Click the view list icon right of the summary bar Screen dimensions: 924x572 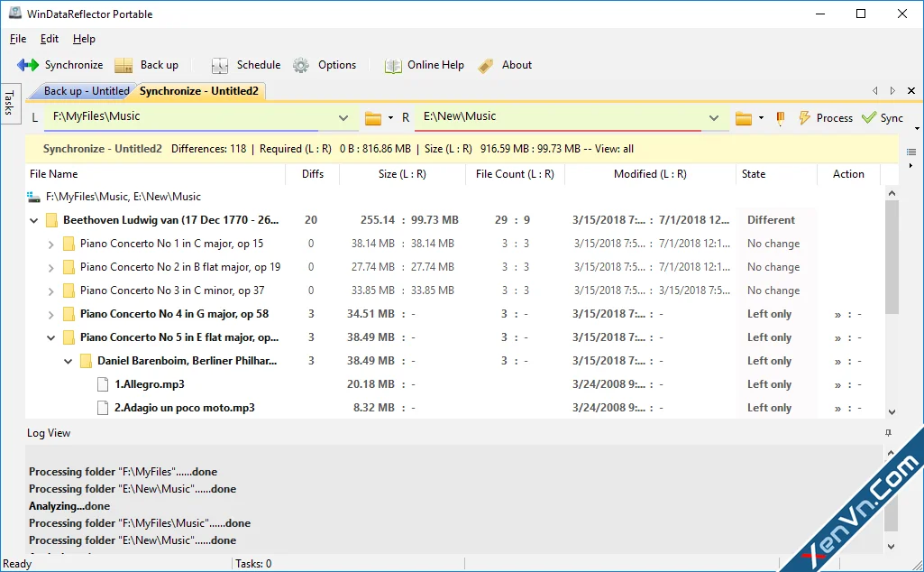coord(911,152)
